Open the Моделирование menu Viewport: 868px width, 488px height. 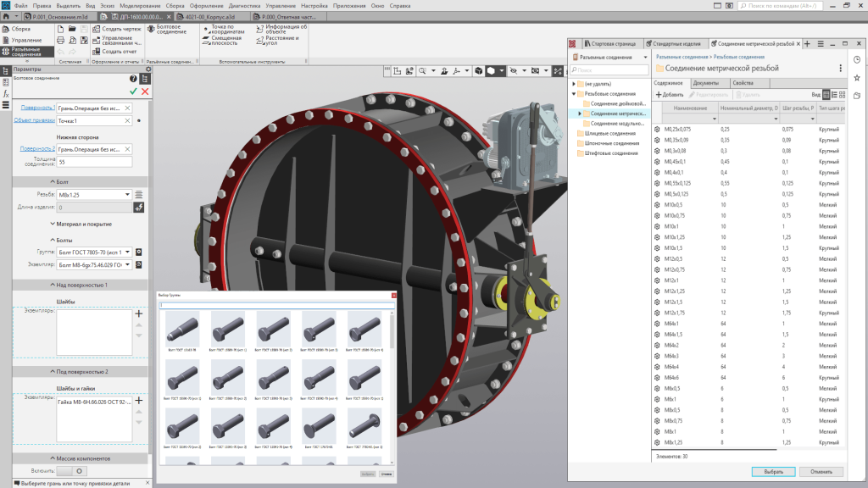click(140, 6)
